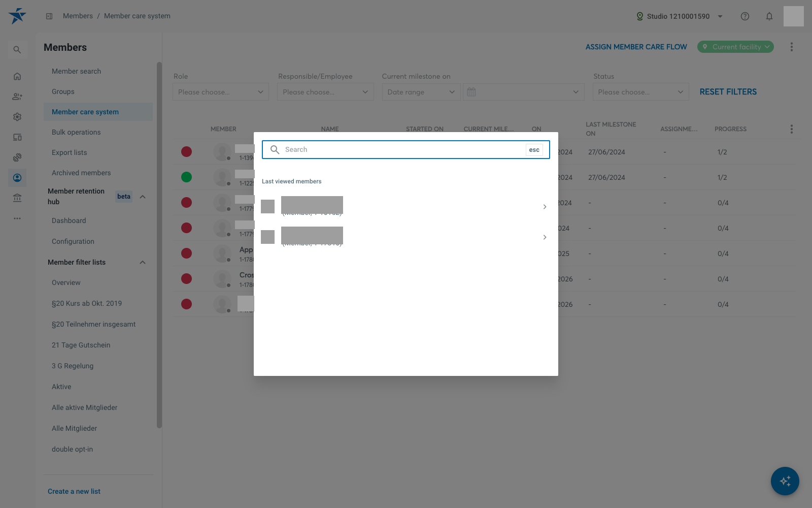Open the table column options kebab
812x508 pixels.
(791, 129)
